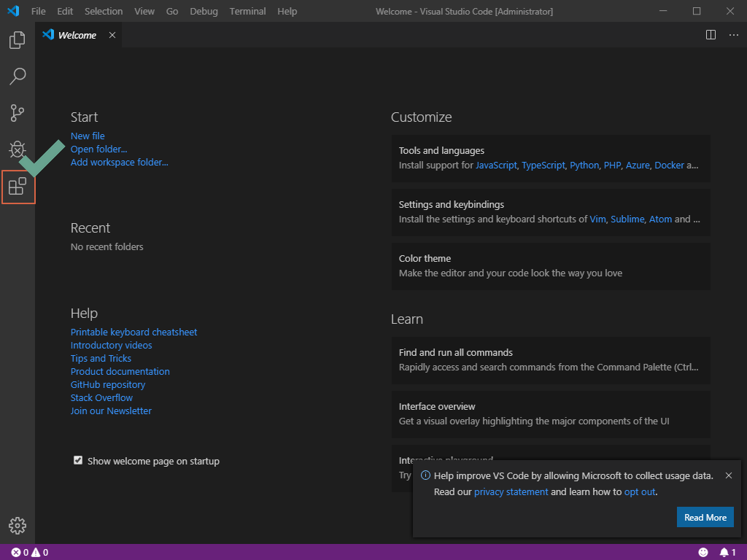Click the info icon in the notification
The image size is (747, 560).
point(425,475)
